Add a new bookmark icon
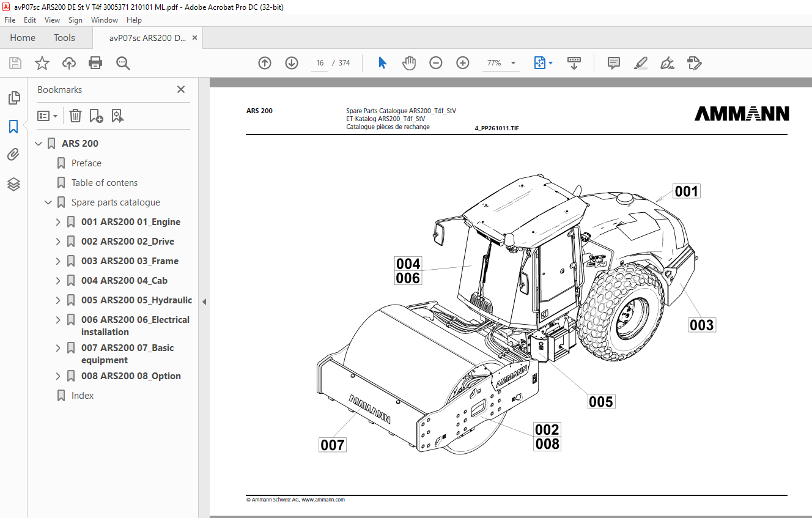The width and height of the screenshot is (812, 518). [x=96, y=116]
